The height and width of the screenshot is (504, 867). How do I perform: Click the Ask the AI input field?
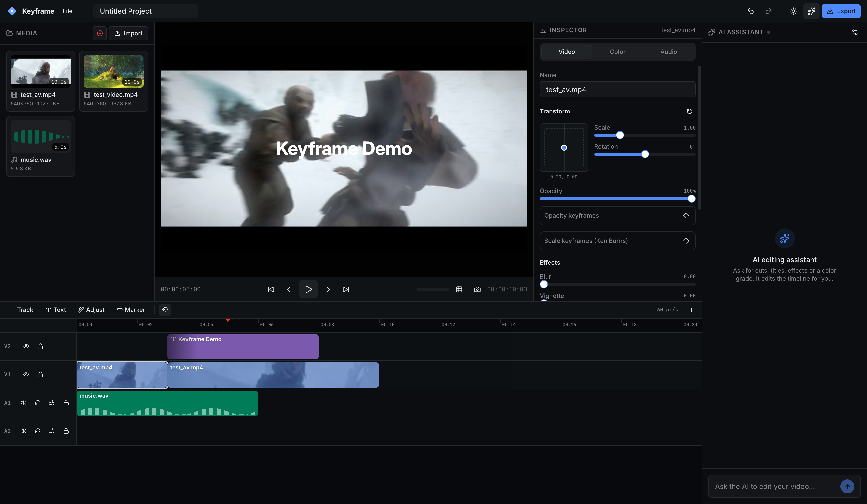774,486
